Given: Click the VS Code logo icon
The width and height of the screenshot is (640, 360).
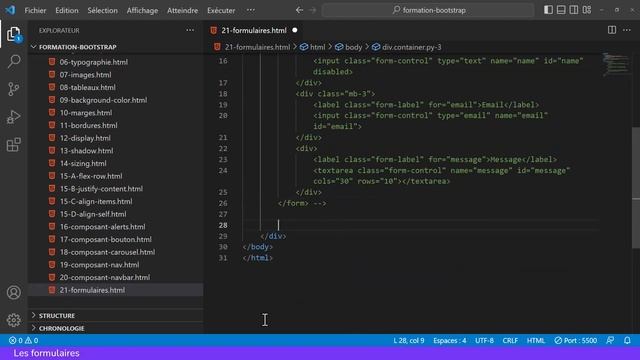Looking at the screenshot, I should tap(10, 10).
